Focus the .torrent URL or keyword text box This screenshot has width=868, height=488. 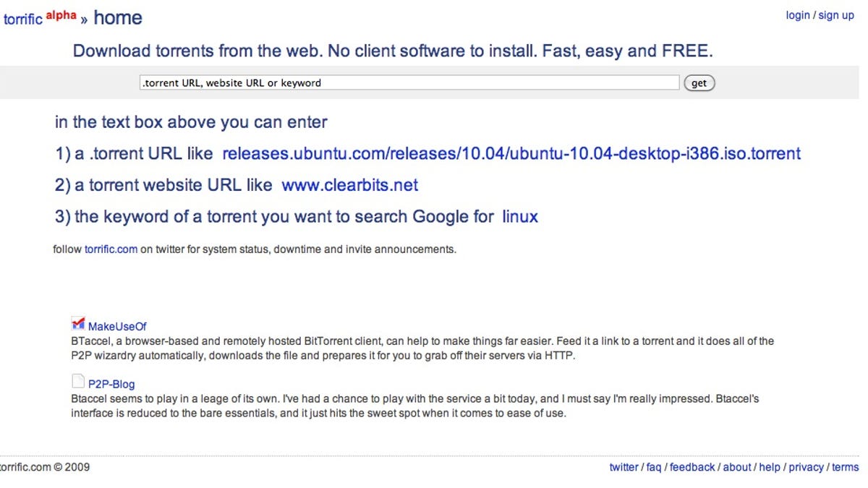coord(409,82)
